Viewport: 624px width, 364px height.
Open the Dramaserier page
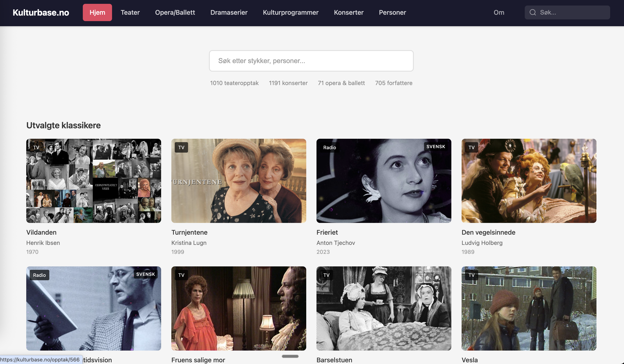pyautogui.click(x=229, y=12)
